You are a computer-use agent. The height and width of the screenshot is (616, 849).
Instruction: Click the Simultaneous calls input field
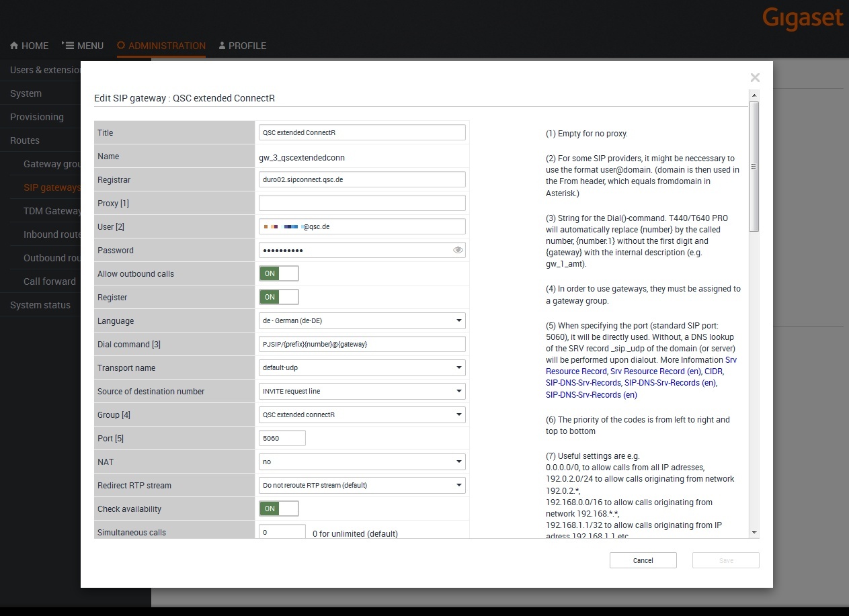point(282,532)
